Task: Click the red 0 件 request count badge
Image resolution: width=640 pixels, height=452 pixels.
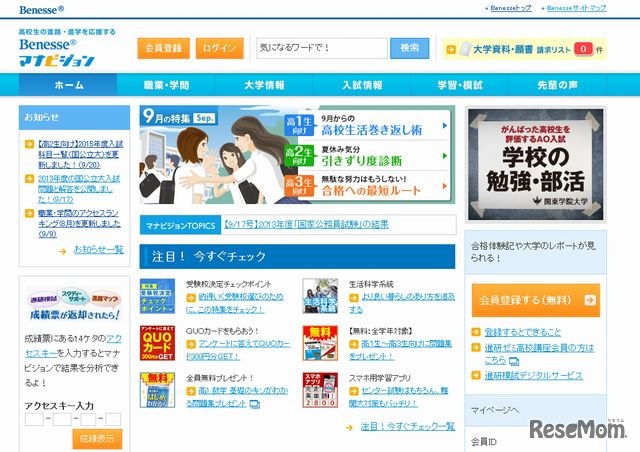Action: click(x=583, y=49)
